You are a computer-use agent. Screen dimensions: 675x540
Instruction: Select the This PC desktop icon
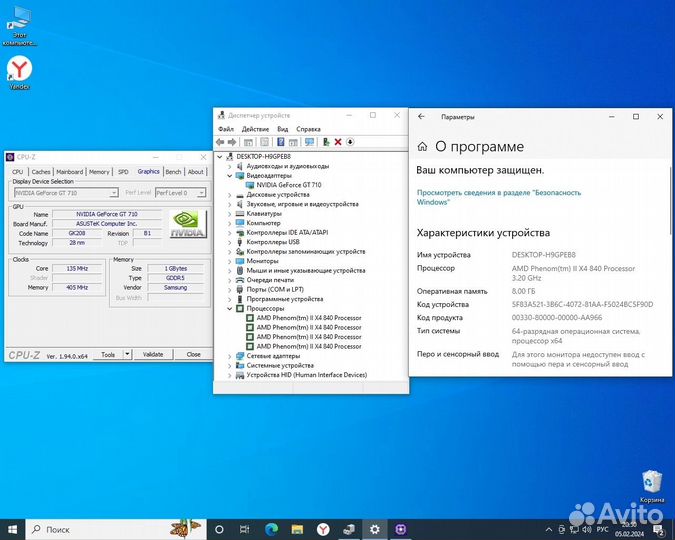19,25
